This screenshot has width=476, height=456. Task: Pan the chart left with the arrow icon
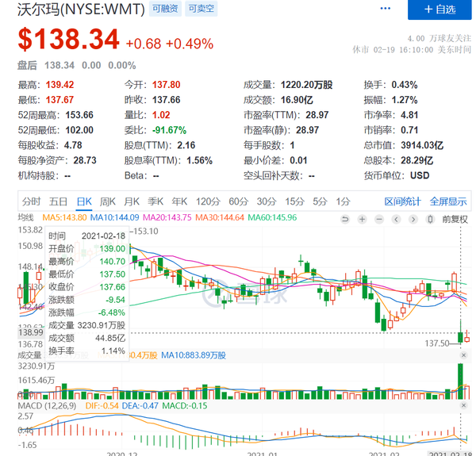coord(396,219)
